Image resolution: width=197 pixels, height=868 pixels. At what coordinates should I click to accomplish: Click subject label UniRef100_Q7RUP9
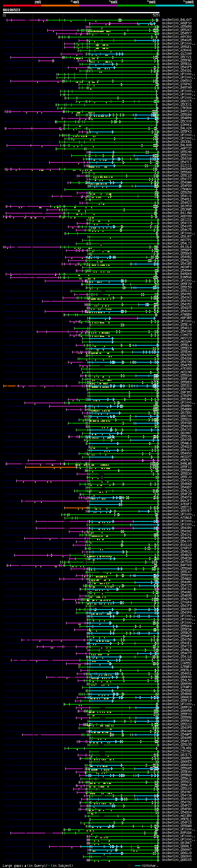pyautogui.click(x=177, y=396)
